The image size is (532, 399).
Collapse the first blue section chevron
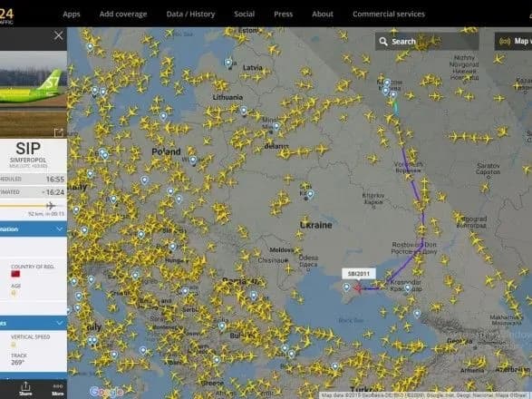point(60,229)
